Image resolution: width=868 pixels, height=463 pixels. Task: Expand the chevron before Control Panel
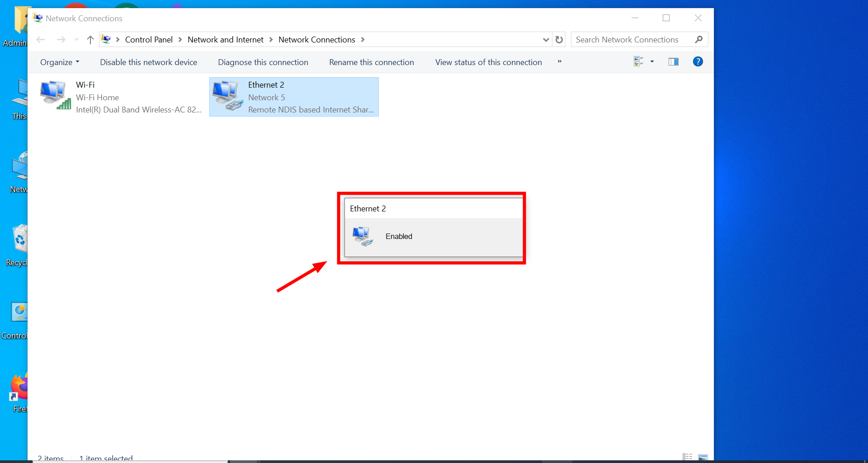click(x=118, y=40)
